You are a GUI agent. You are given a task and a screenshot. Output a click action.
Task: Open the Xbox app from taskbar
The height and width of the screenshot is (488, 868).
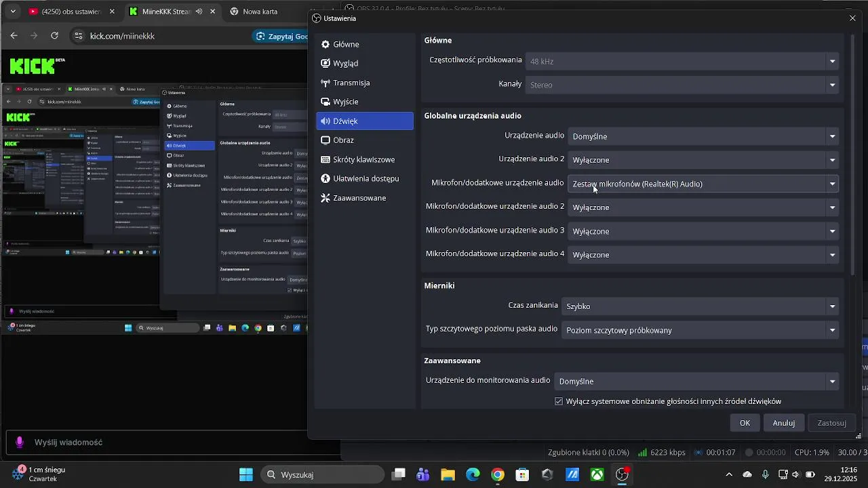[597, 474]
